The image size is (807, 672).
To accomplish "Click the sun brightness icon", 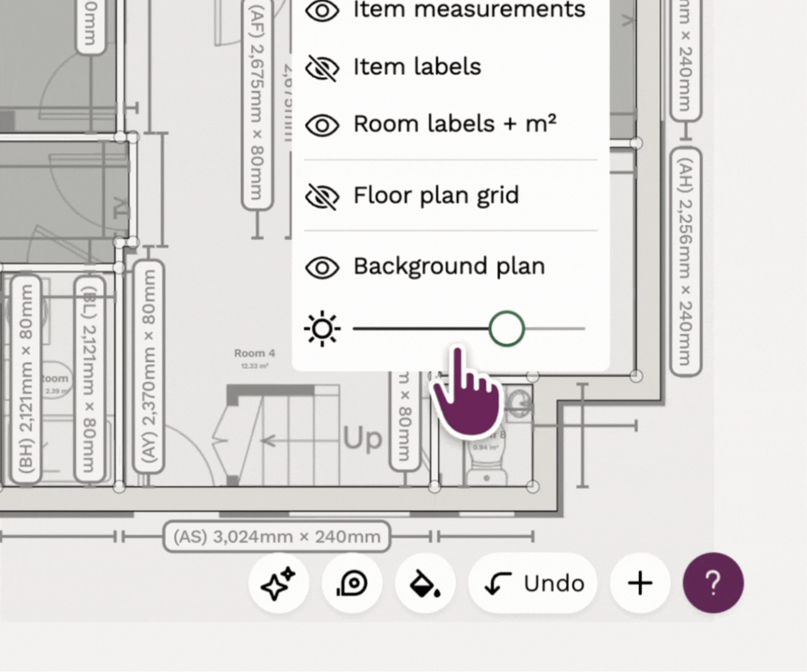I will click(x=322, y=329).
